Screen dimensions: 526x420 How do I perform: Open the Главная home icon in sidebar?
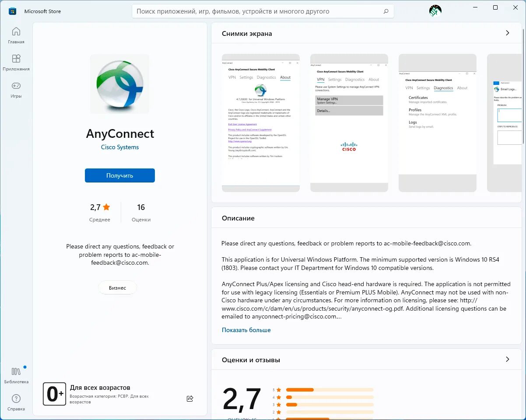[x=16, y=36]
